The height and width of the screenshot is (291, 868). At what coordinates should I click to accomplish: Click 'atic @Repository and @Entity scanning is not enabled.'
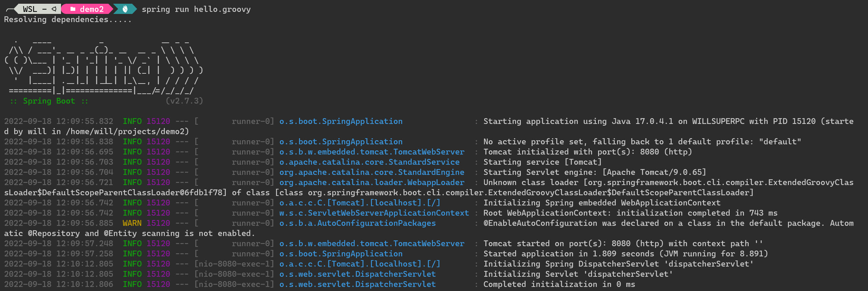tap(130, 233)
